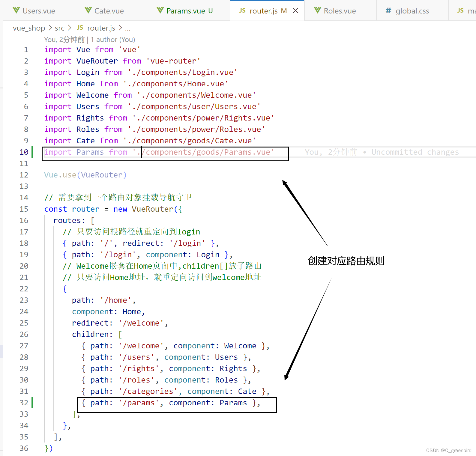476x456 pixels.
Task: Click './components/power/Rights.vue' string on line 7
Action: (203, 118)
